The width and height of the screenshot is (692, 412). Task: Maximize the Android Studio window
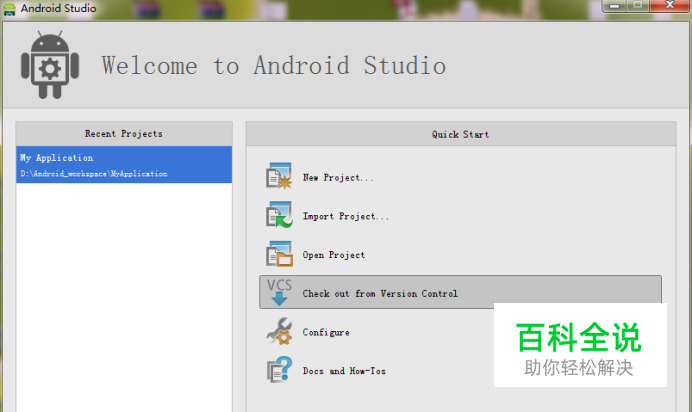coord(638,6)
